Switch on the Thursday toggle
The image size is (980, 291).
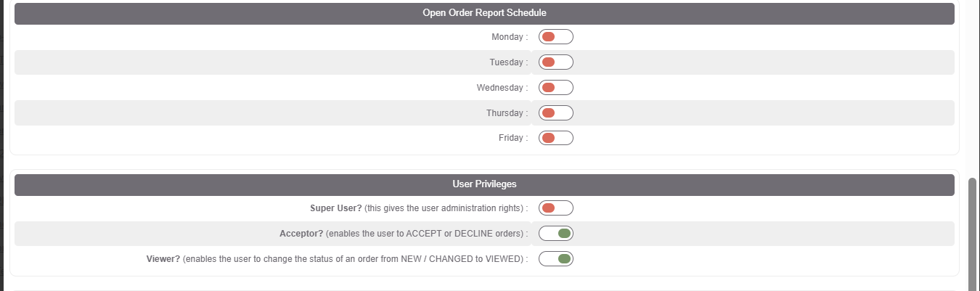coord(556,113)
